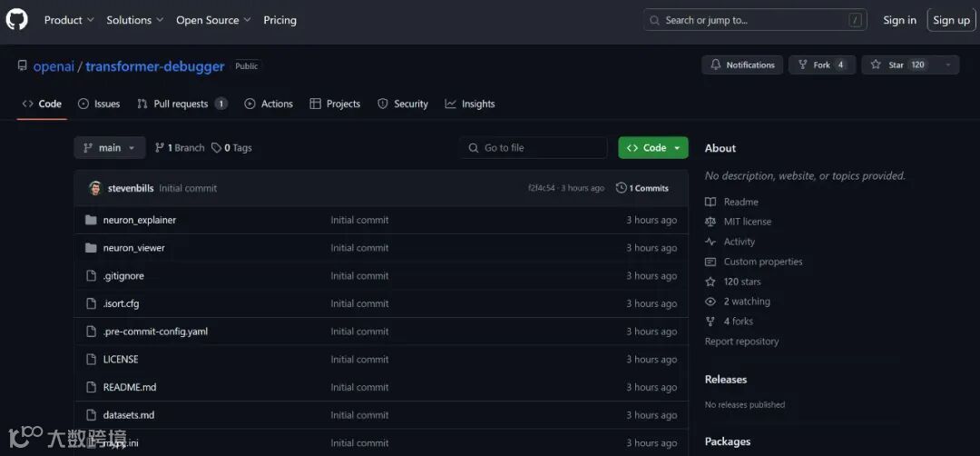
Task: Click the Sign up button
Action: [951, 20]
